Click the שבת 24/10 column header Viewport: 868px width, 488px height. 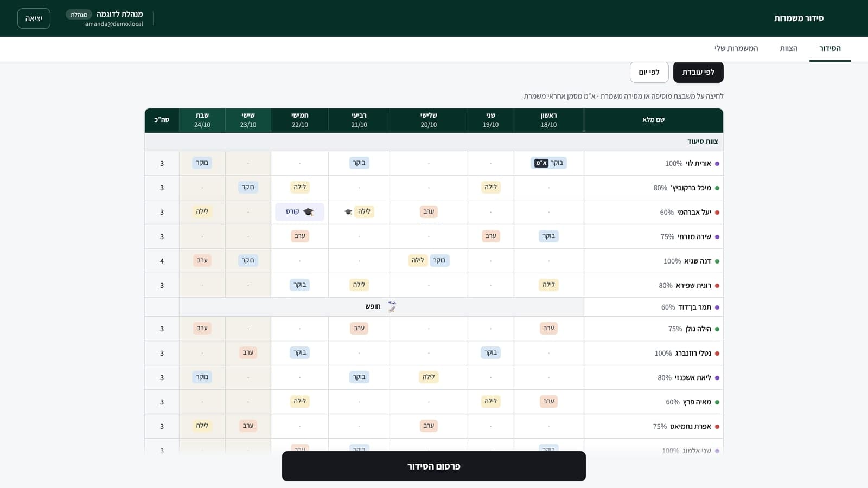(x=202, y=120)
